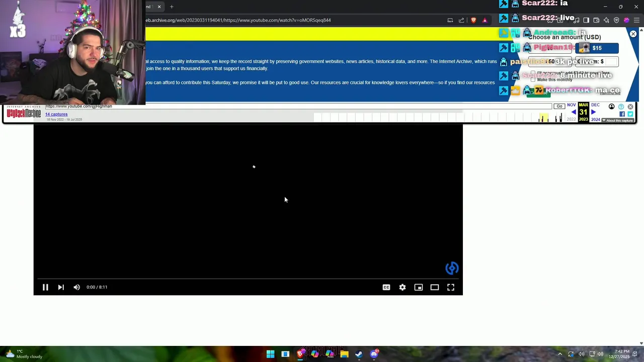Mute the video volume speaker icon
Screen dimensions: 644x362
click(76, 287)
